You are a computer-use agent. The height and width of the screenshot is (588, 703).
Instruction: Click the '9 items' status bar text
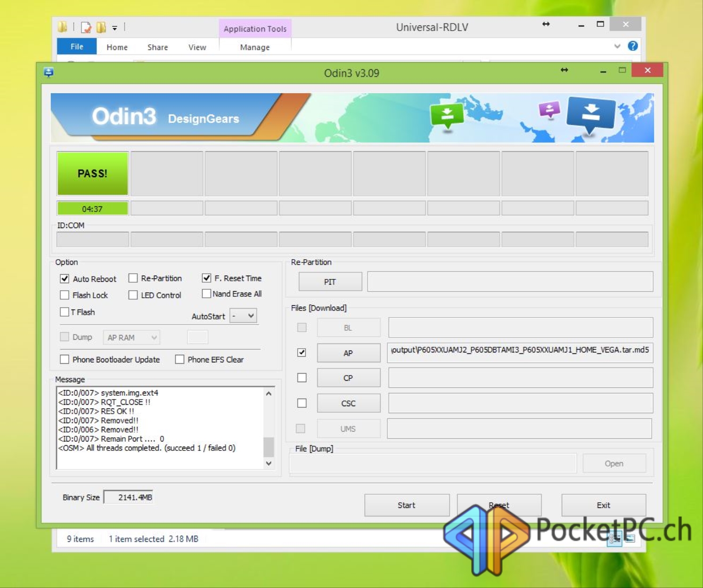(x=80, y=539)
